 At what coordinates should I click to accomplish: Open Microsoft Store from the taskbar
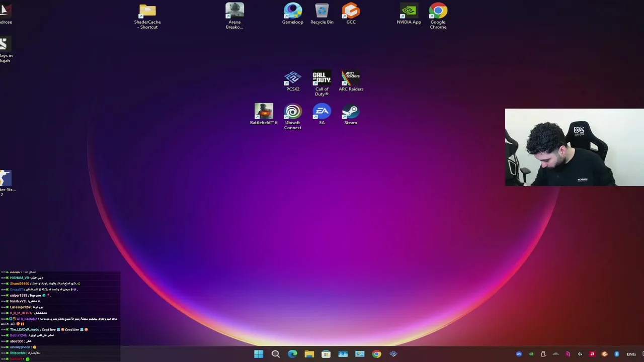point(326,354)
